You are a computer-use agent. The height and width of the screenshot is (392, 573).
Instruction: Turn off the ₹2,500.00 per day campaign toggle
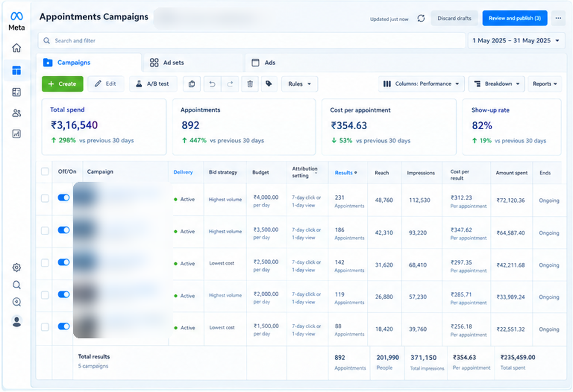[x=64, y=262]
